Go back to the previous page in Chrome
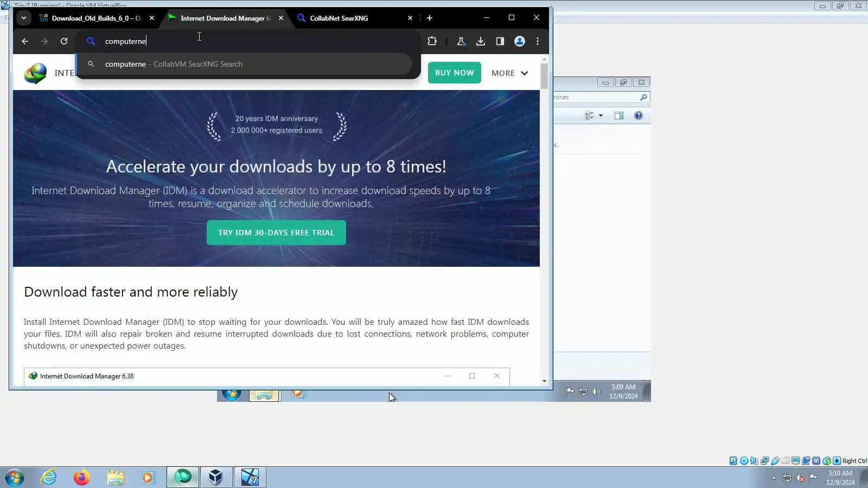The height and width of the screenshot is (488, 868). point(25,41)
